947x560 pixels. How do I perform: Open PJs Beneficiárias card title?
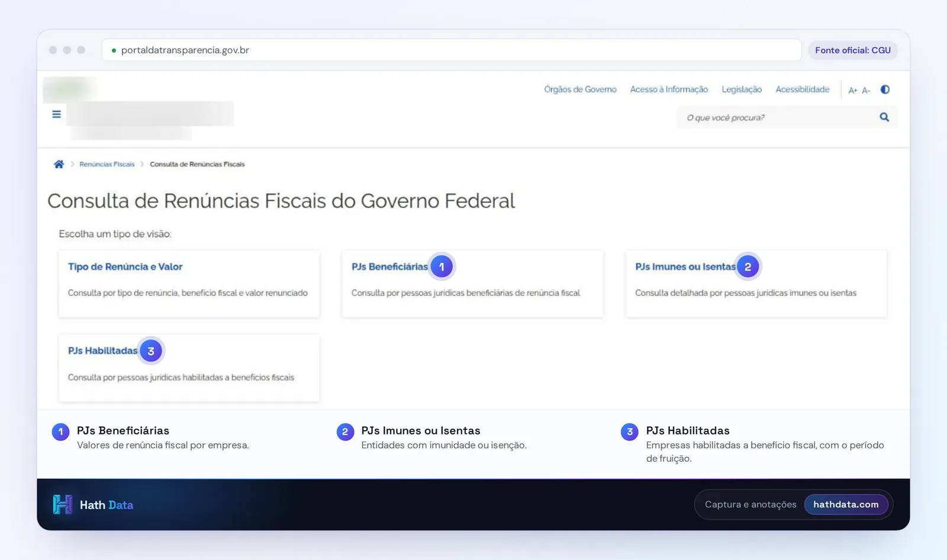click(x=389, y=266)
